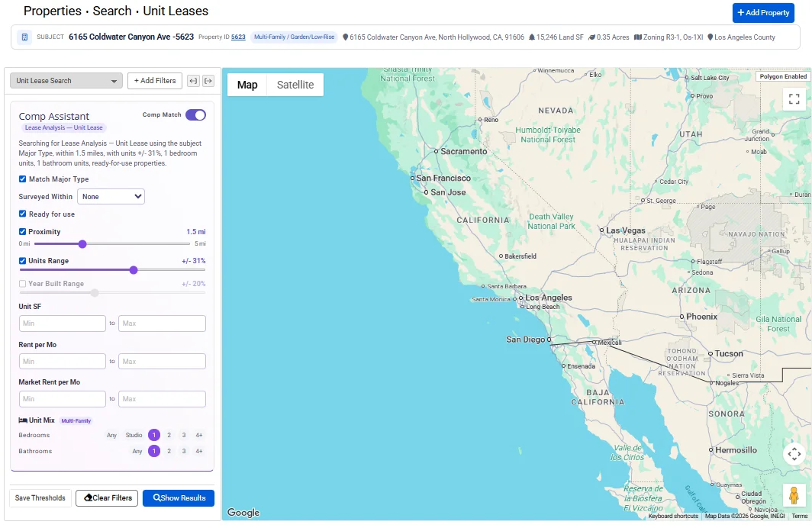Click the Polygon Enabled label
812x528 pixels.
tap(783, 76)
